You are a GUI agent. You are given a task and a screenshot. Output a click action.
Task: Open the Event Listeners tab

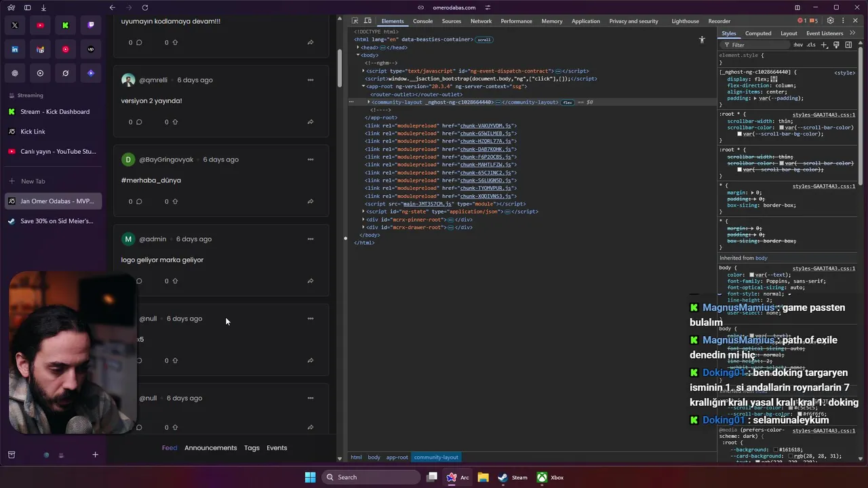coord(825,33)
